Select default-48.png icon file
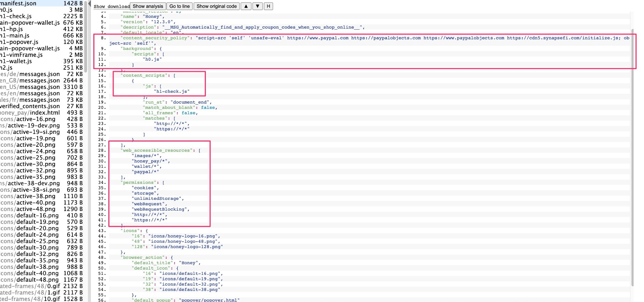Image resolution: width=644 pixels, height=302 pixels. 41,280
